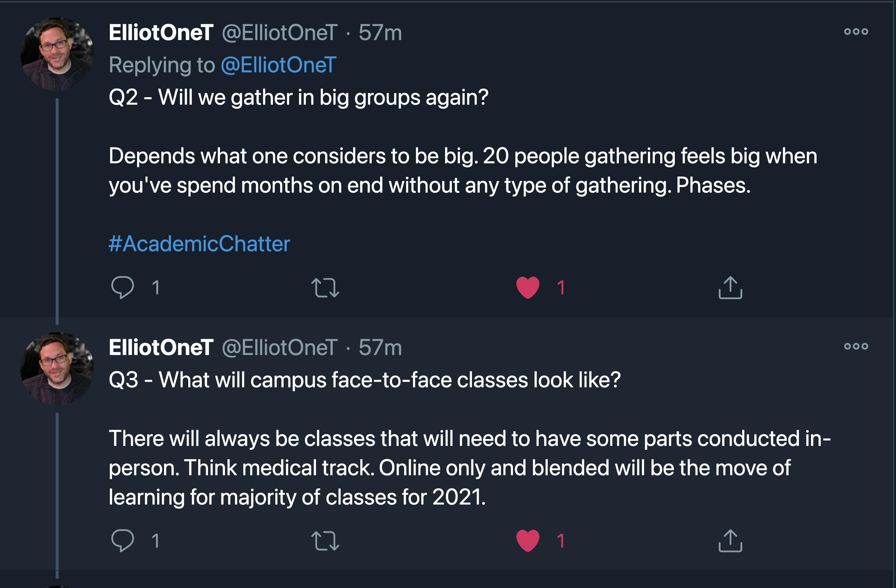Open the Q3 tweet text body
The image size is (896, 588).
470,438
